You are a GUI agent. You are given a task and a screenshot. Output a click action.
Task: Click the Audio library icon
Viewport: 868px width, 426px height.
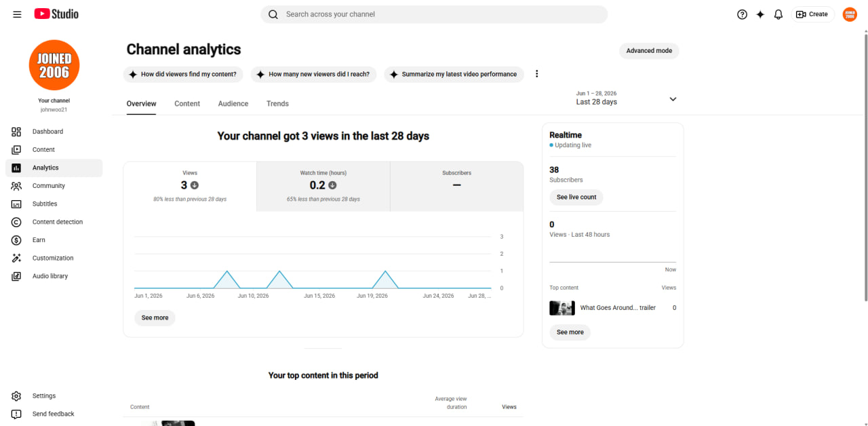point(16,276)
